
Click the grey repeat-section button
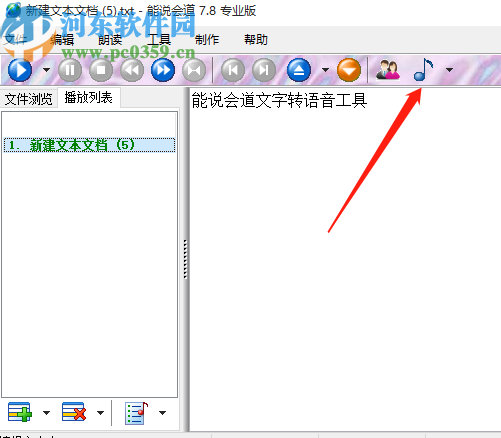click(194, 70)
